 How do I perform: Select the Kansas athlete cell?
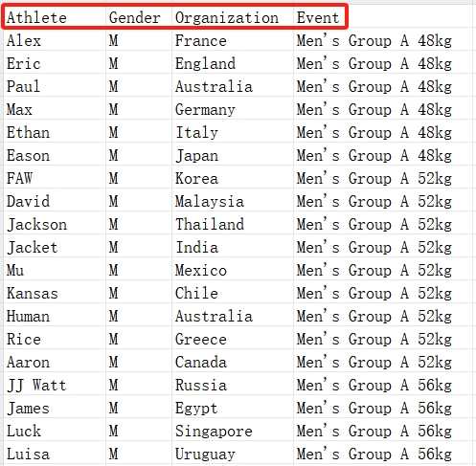pyautogui.click(x=55, y=293)
